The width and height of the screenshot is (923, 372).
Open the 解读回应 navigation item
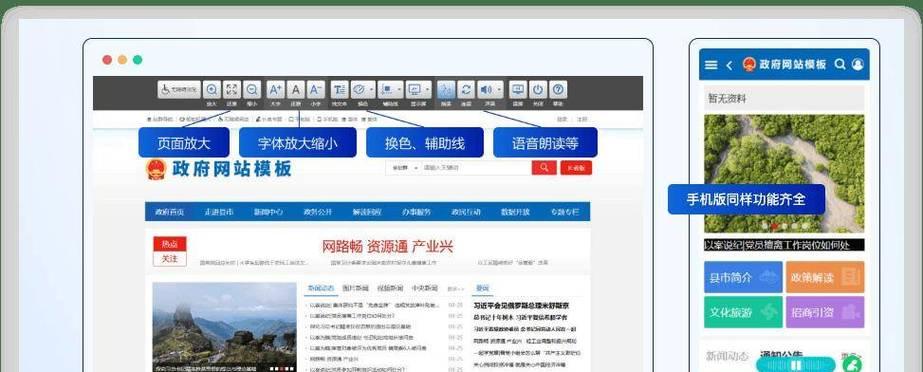(367, 212)
